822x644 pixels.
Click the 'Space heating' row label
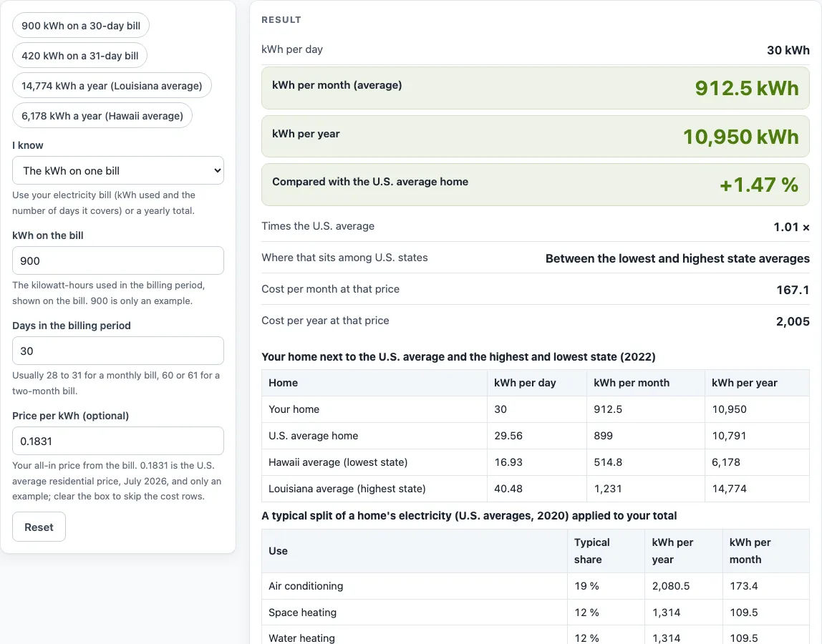302,612
